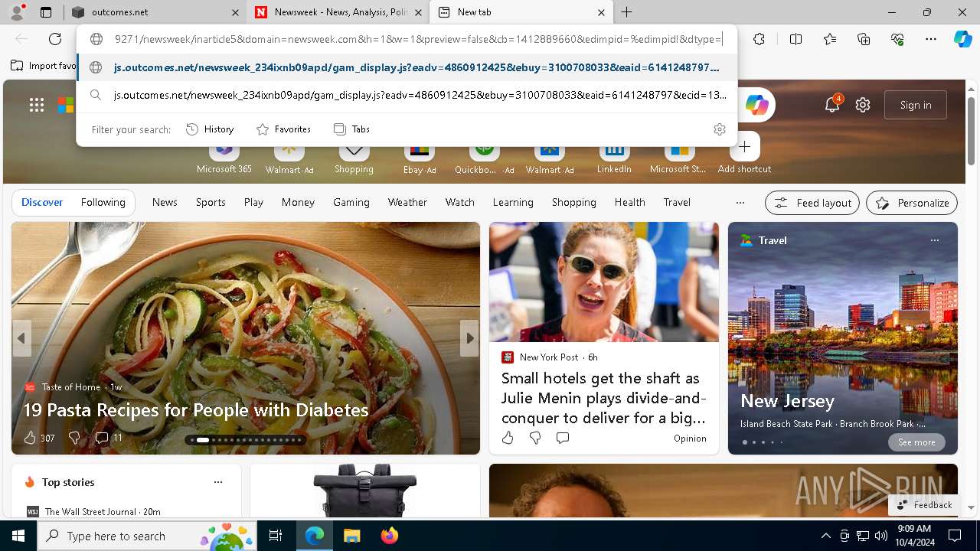Open the Travel category

tap(677, 202)
